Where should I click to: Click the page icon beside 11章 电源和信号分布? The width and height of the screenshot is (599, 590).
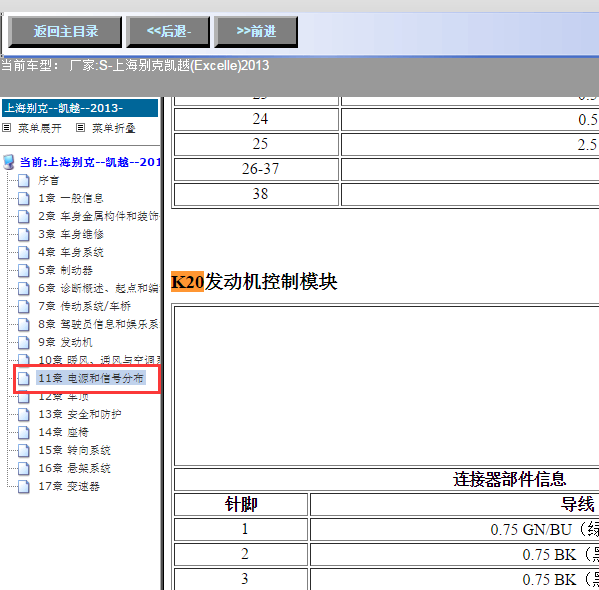click(24, 378)
